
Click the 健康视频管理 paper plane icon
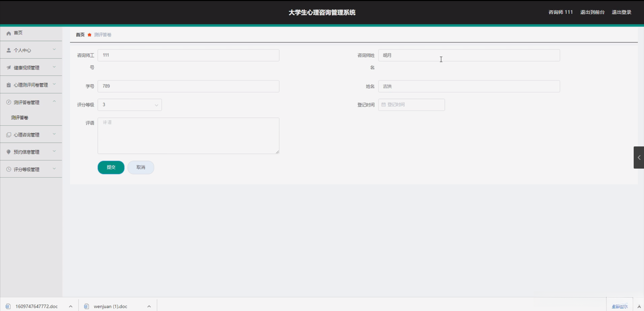coord(9,68)
